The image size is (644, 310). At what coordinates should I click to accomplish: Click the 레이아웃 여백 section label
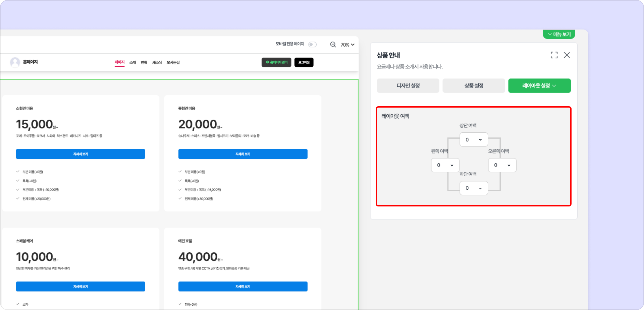coord(395,116)
